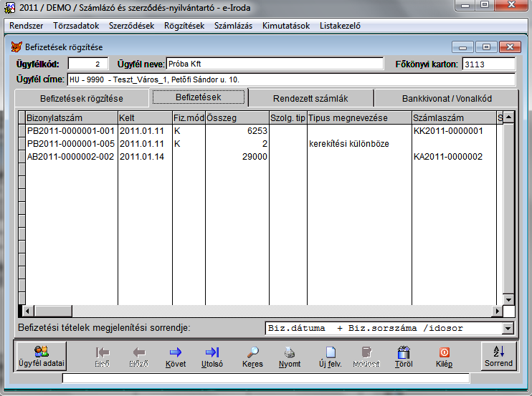Open the Sorrend sort order button

498,355
